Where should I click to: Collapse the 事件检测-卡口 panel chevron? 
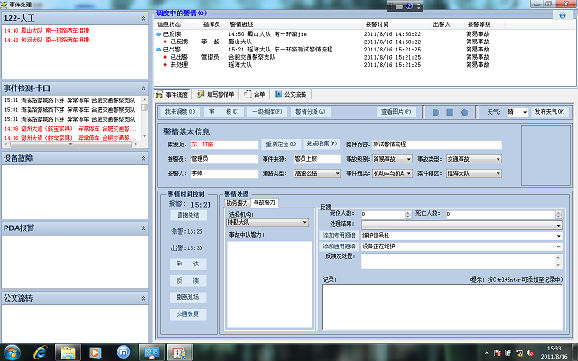(x=143, y=88)
